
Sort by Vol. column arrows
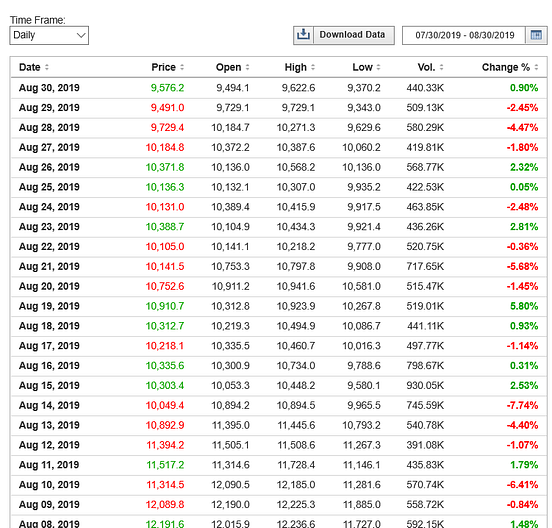pos(441,67)
